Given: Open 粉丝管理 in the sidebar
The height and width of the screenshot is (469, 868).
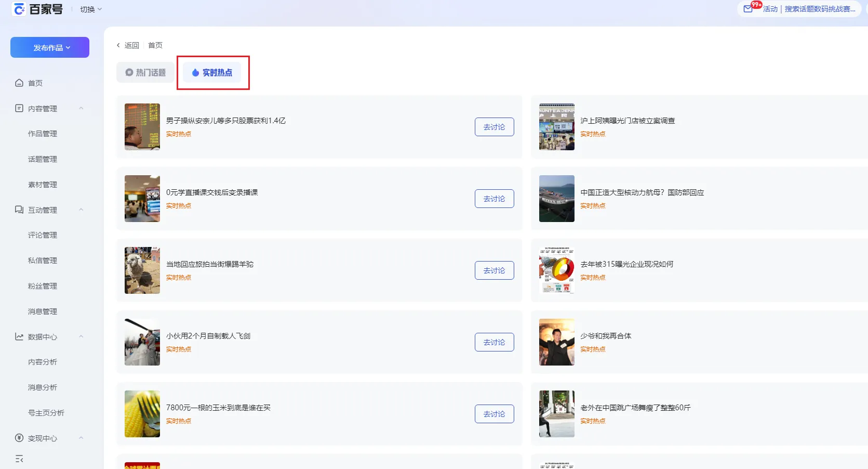Looking at the screenshot, I should coord(43,286).
